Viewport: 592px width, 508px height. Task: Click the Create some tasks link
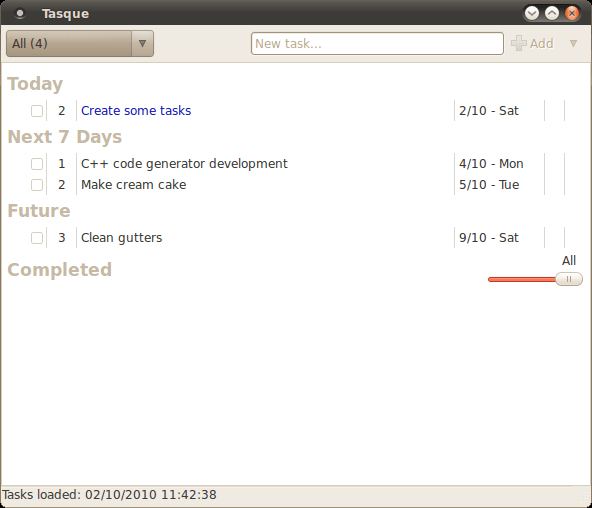pyautogui.click(x=136, y=111)
